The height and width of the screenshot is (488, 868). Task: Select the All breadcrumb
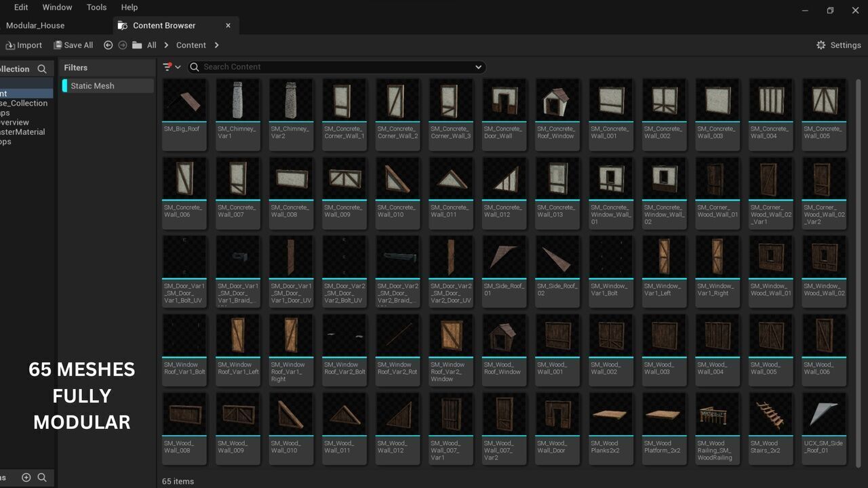(x=152, y=45)
